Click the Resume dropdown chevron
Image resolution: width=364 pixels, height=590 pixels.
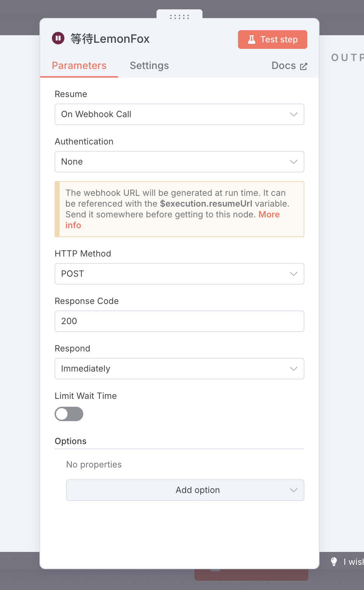pyautogui.click(x=294, y=114)
